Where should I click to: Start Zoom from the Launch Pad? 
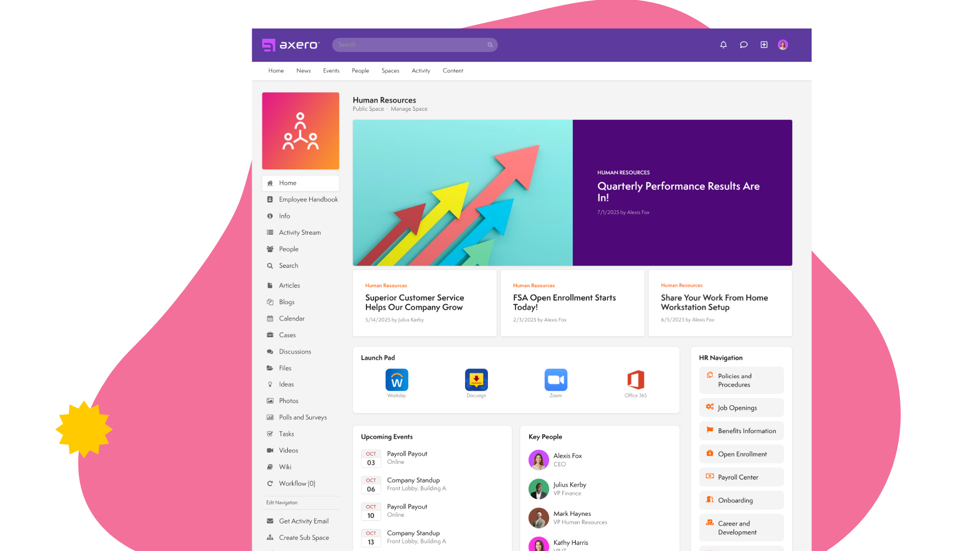coord(556,380)
